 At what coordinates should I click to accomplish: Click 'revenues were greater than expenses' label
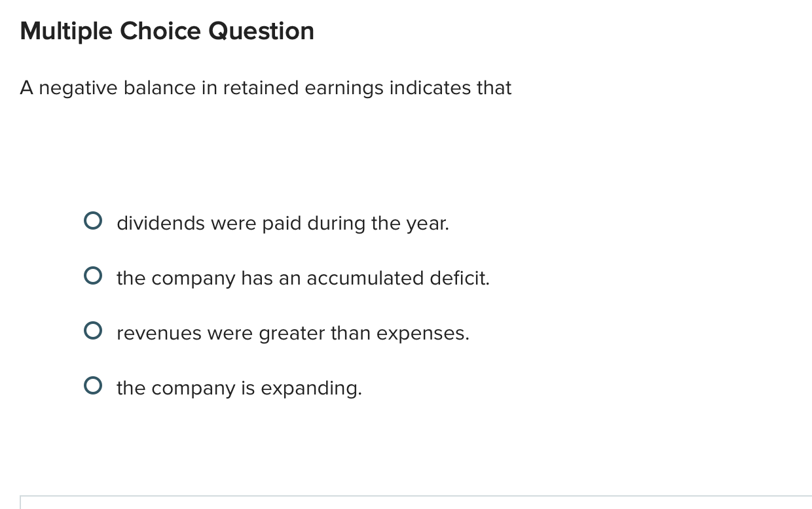[x=293, y=333]
